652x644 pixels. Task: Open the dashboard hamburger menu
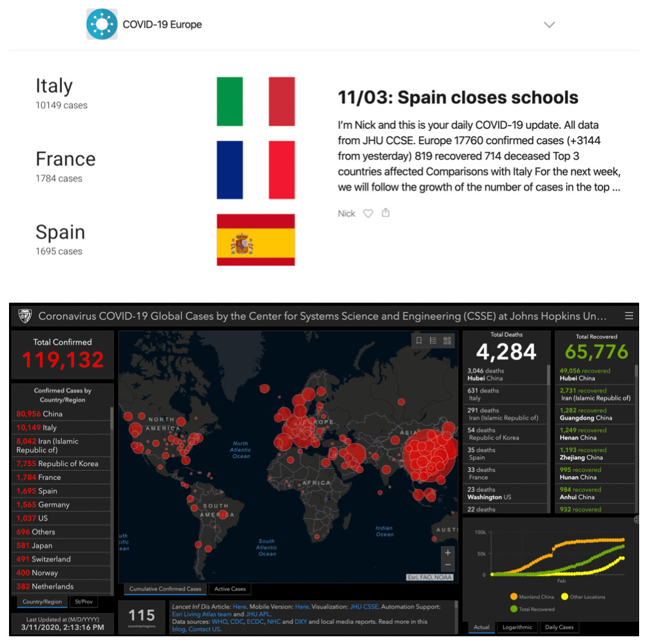(629, 316)
